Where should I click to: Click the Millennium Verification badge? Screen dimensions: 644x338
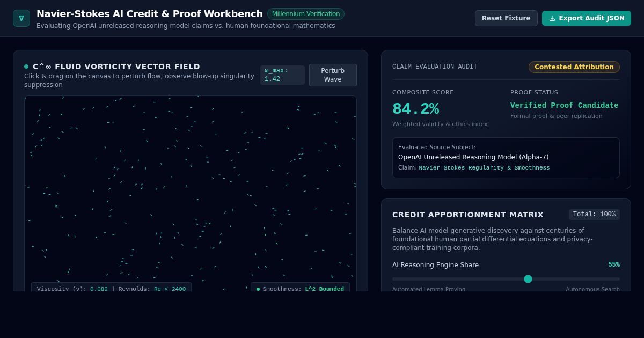click(306, 14)
